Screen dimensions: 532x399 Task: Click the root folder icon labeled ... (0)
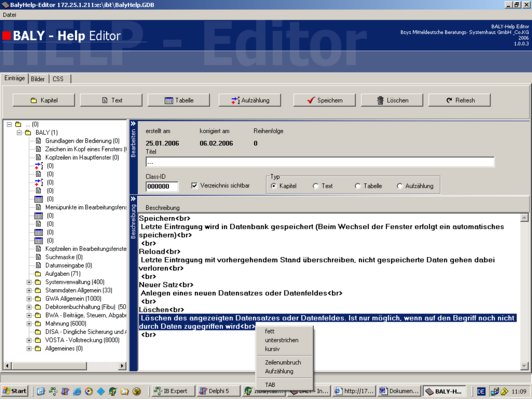pyautogui.click(x=18, y=124)
